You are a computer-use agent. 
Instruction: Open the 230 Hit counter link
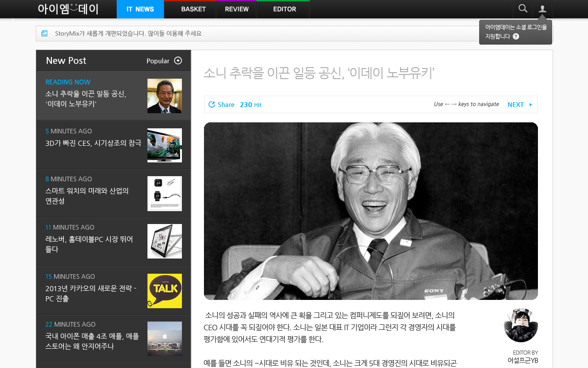[x=250, y=104]
